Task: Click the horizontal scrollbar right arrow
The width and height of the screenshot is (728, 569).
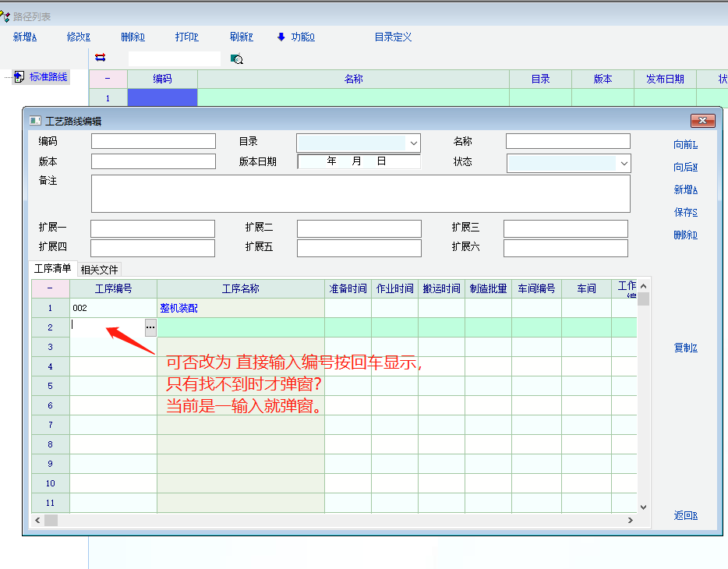Action: coord(631,520)
